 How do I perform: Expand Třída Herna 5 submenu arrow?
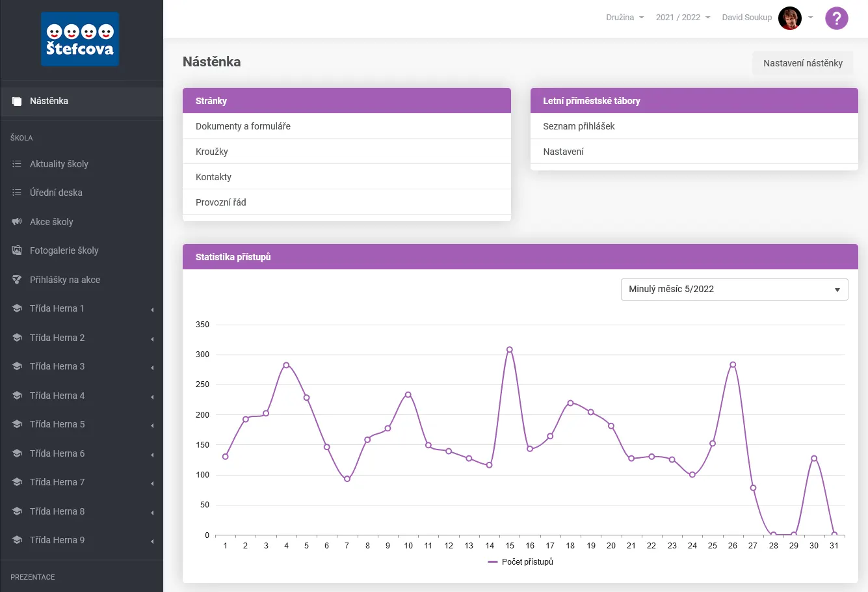point(152,425)
